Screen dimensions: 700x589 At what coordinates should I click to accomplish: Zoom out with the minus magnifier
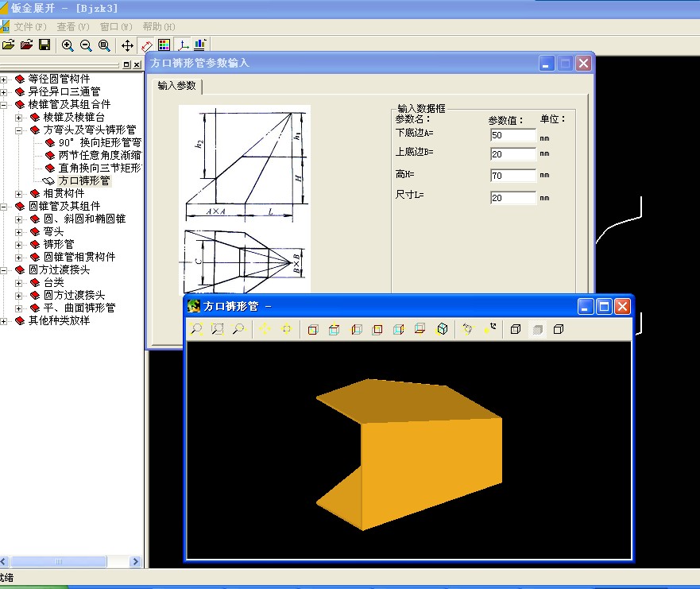pyautogui.click(x=86, y=45)
